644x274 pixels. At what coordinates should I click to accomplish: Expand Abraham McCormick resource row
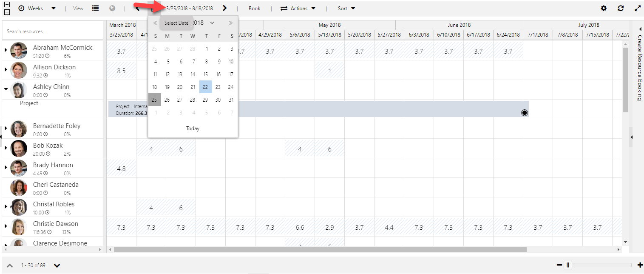6,50
